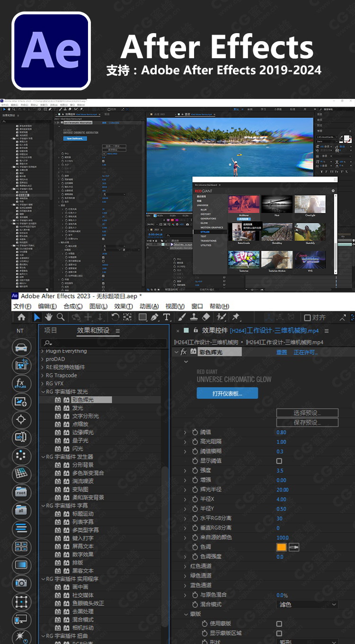Open the Effects & Presets panel menu icon
Image resolution: width=355 pixels, height=644 pixels.
click(117, 331)
